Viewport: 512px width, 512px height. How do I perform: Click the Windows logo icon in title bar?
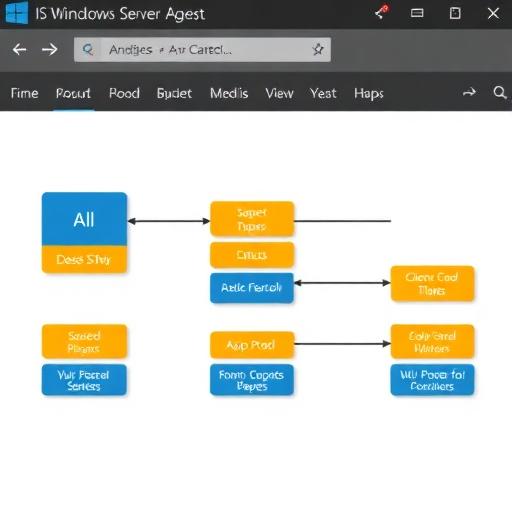(x=17, y=12)
